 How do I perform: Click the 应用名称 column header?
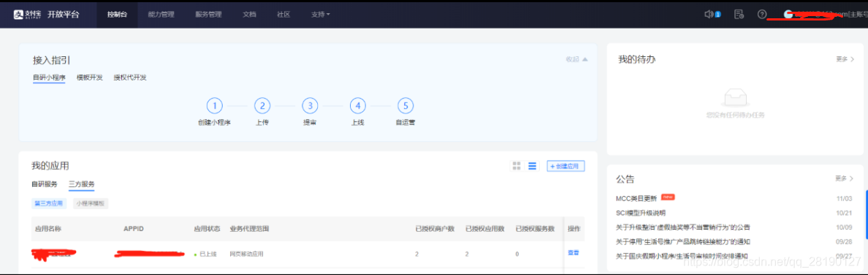pos(48,228)
